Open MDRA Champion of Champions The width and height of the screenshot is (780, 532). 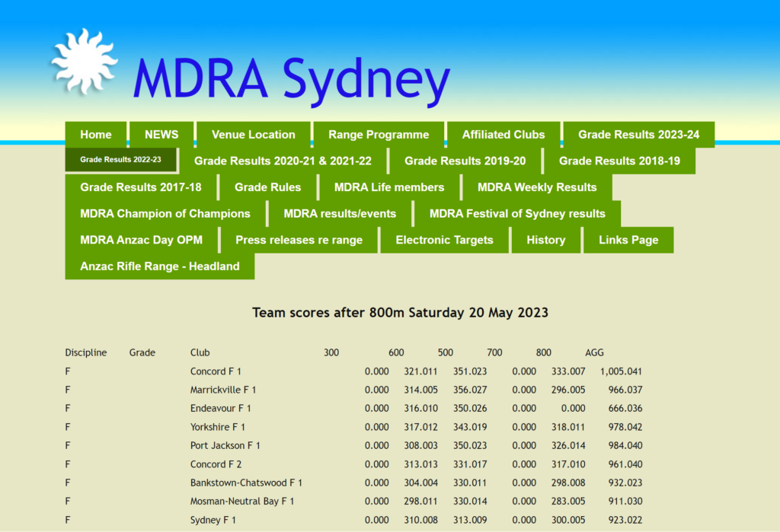165,214
